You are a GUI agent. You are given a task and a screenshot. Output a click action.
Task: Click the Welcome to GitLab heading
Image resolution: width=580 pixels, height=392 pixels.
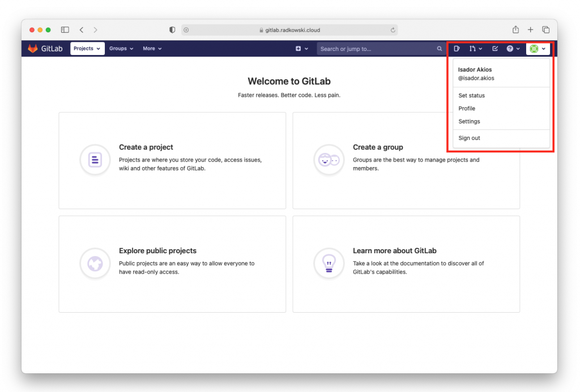289,81
